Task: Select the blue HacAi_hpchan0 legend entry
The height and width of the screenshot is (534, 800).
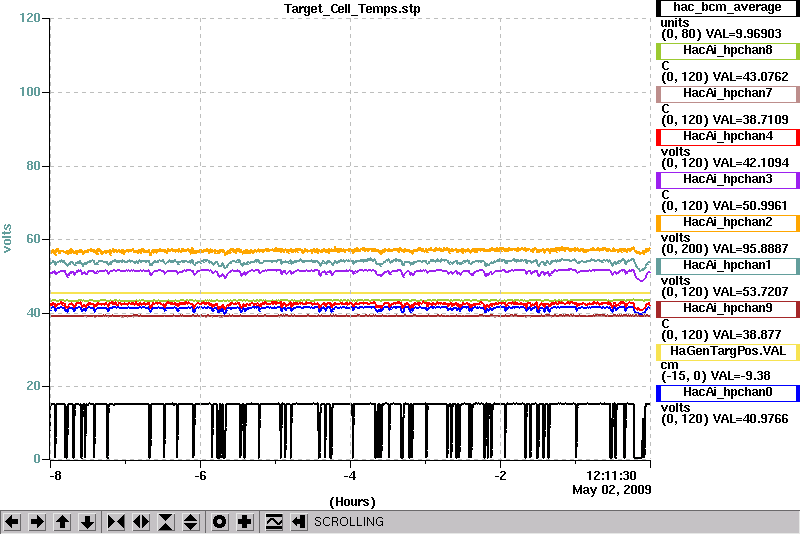Action: (728, 393)
